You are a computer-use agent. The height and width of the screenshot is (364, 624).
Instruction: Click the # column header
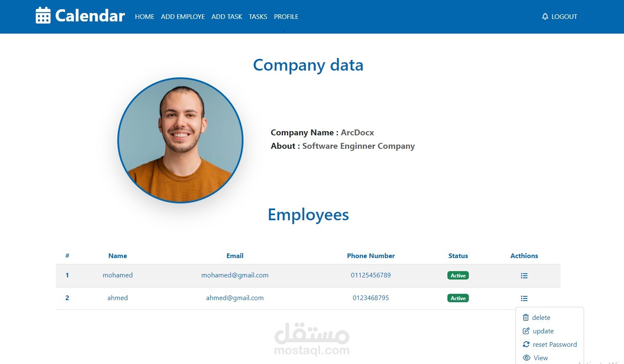pos(67,256)
